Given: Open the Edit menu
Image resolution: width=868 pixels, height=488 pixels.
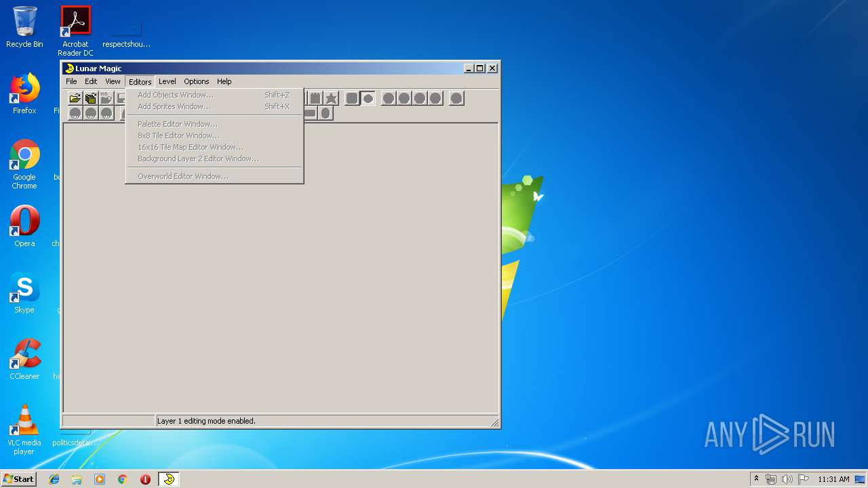Looking at the screenshot, I should (x=91, y=81).
